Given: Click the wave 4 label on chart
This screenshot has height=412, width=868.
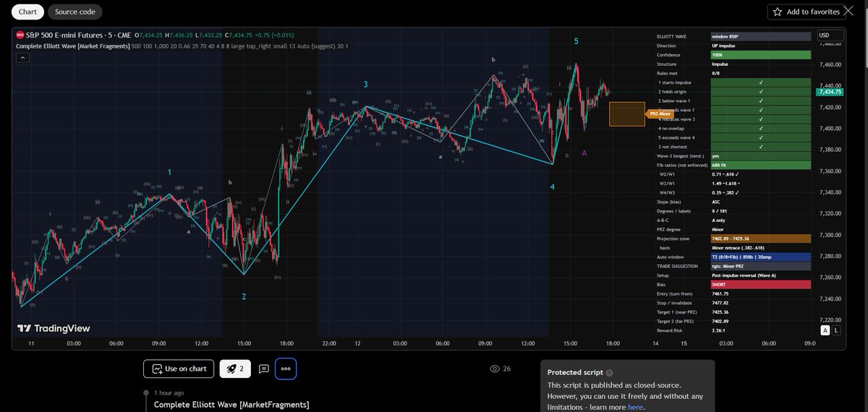Looking at the screenshot, I should click(x=552, y=187).
